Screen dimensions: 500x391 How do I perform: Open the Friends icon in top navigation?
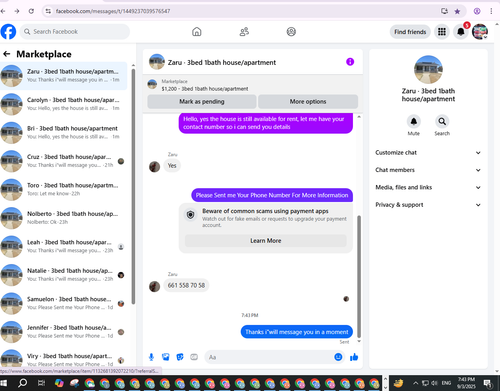(244, 32)
